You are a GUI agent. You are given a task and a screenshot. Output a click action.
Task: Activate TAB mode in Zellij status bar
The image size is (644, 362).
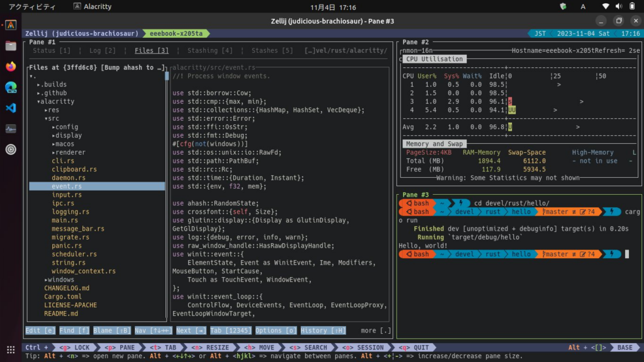click(x=163, y=348)
